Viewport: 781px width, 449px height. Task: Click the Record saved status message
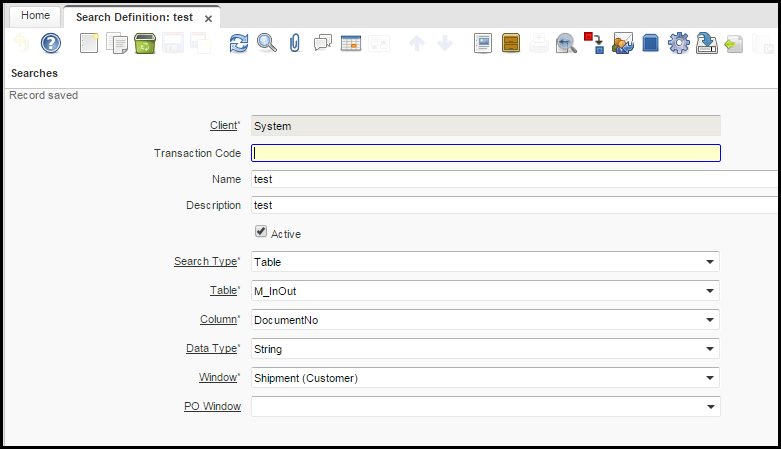[x=44, y=95]
